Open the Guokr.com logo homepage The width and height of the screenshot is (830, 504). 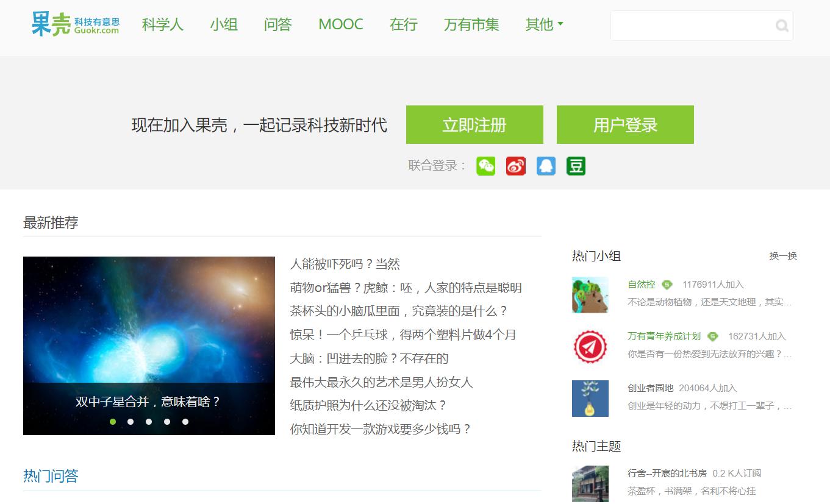coord(76,24)
